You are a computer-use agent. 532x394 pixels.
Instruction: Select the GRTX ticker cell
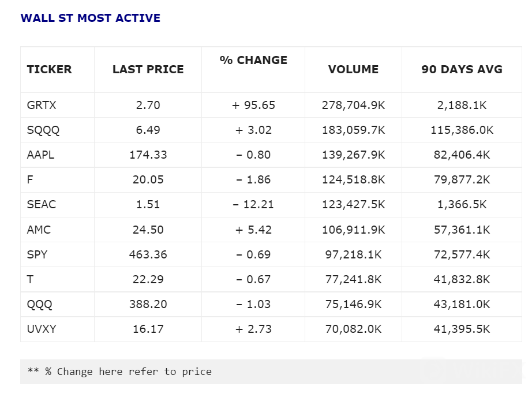pos(42,105)
